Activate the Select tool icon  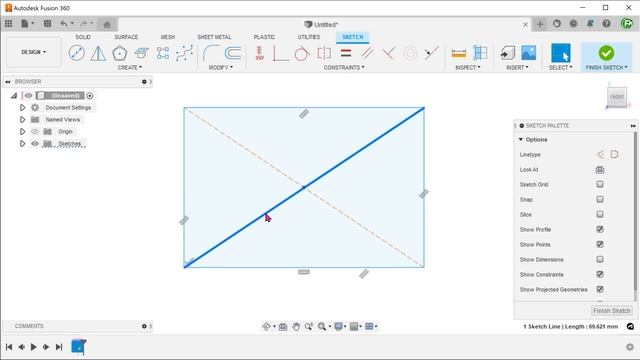tap(560, 53)
